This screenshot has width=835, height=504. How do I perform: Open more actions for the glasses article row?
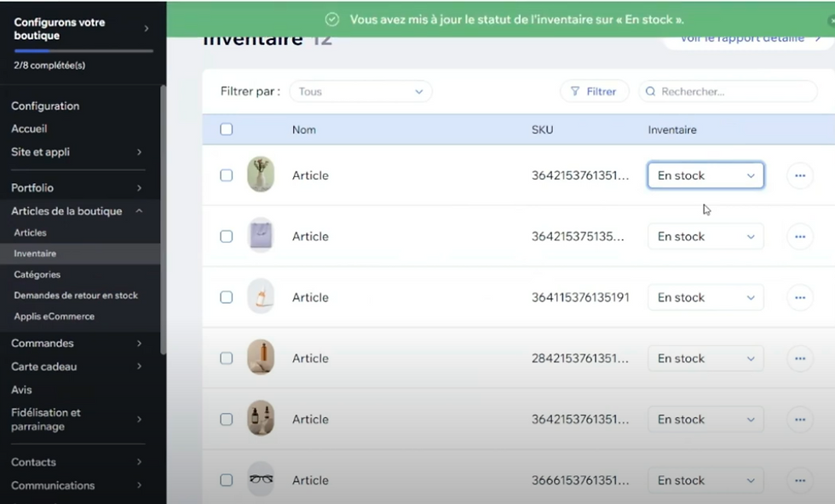coord(800,480)
